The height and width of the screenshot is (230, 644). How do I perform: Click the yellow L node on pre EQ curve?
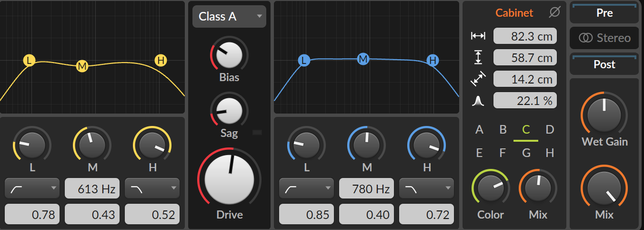tap(30, 61)
